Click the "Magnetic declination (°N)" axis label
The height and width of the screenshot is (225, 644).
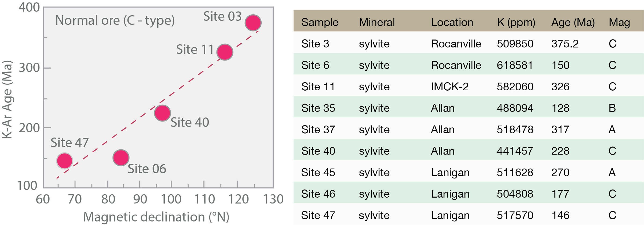156,217
